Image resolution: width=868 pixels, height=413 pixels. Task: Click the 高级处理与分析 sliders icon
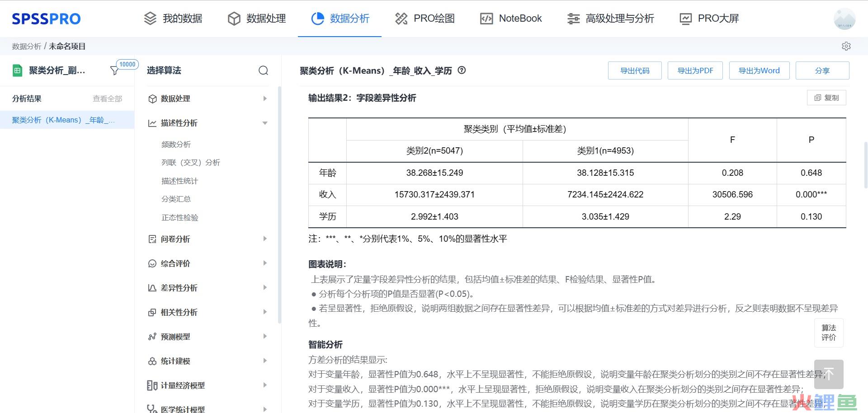tap(573, 19)
